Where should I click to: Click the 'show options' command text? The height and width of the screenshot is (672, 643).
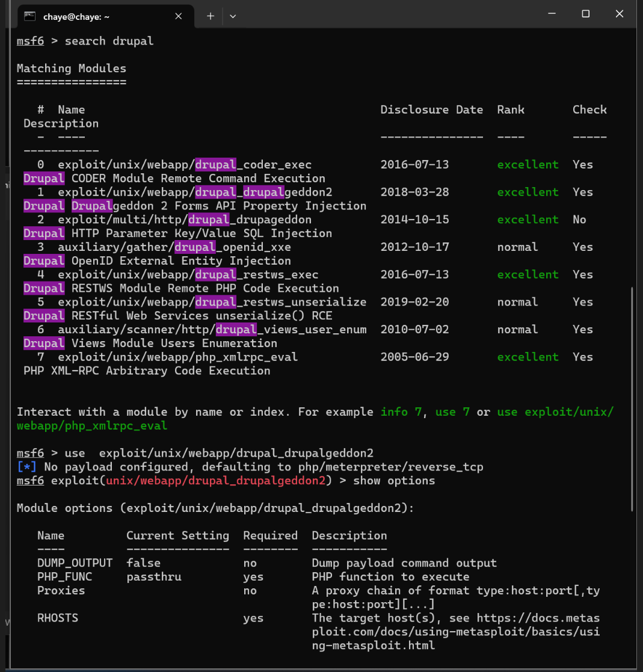point(394,481)
